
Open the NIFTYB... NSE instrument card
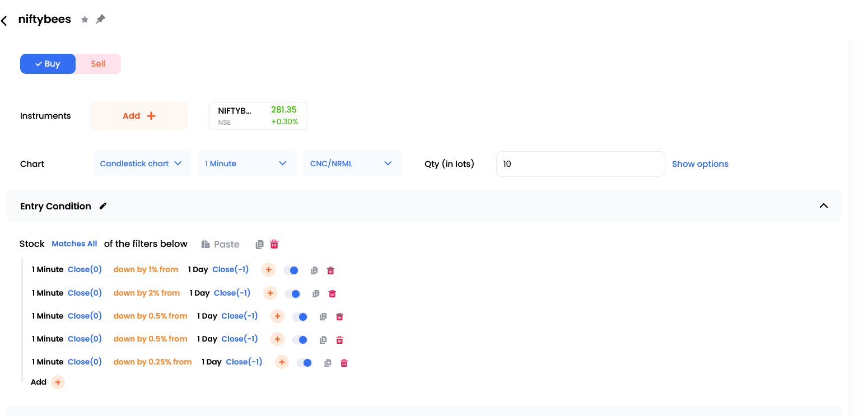point(258,116)
